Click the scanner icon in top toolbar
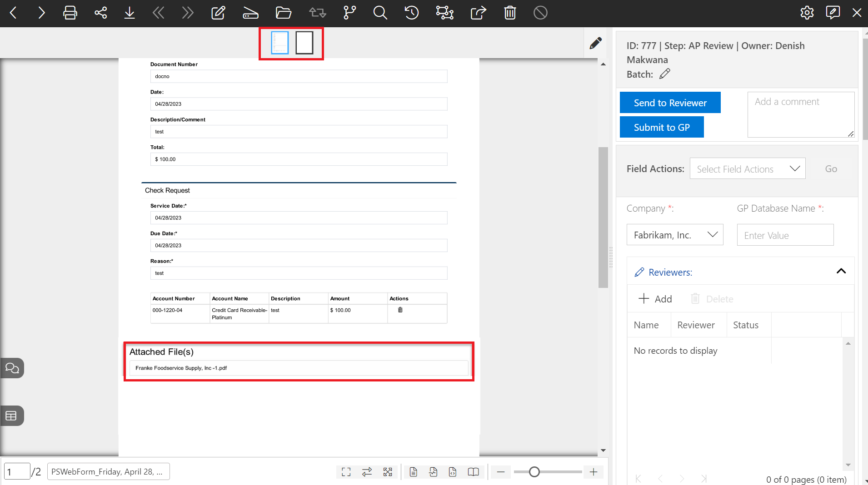Image resolution: width=868 pixels, height=485 pixels. [x=250, y=13]
